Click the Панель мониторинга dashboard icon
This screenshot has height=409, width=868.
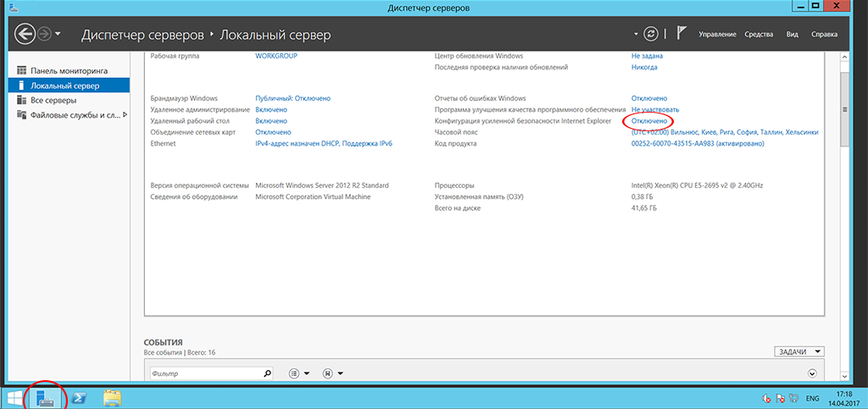[21, 71]
